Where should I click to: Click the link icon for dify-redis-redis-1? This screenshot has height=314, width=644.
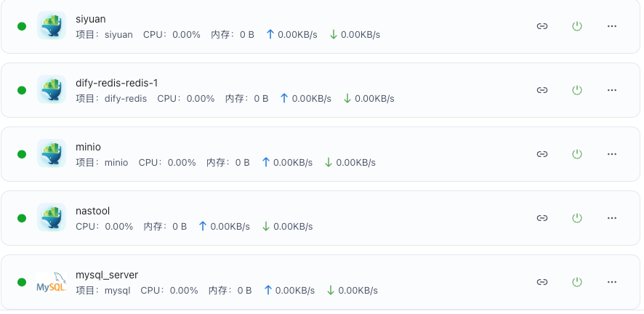coord(542,90)
